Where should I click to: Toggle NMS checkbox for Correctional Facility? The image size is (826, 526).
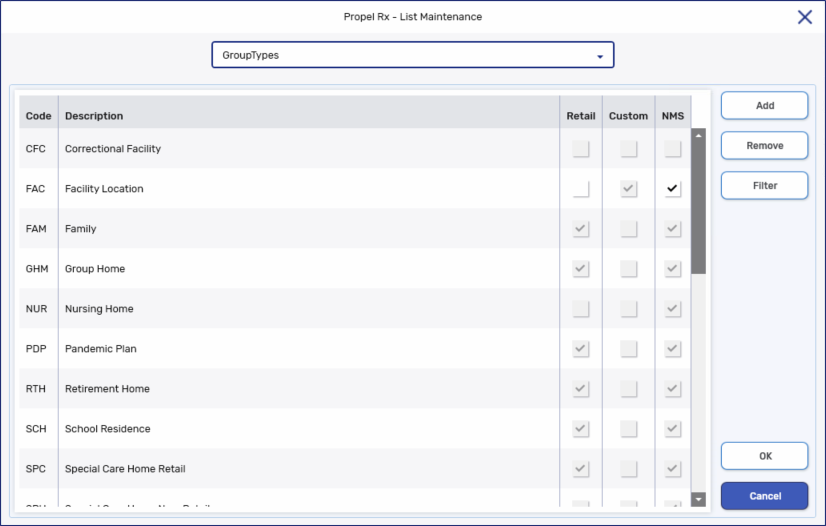click(673, 148)
